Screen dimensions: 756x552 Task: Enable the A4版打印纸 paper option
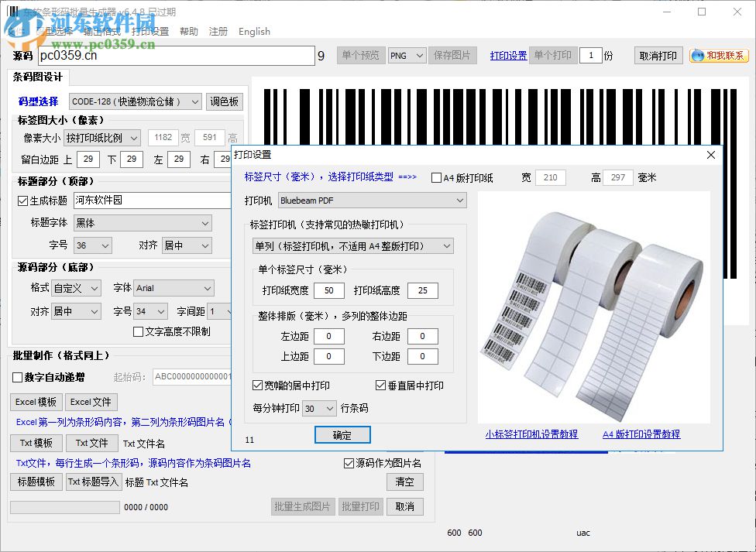point(436,177)
